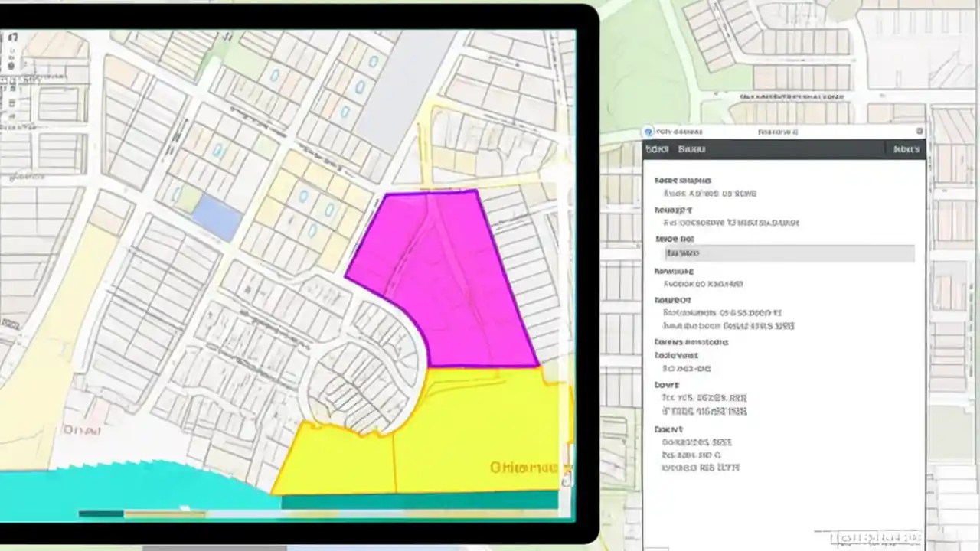980x551 pixels.
Task: Click the layers icon on the map sidebar
Action: [11, 64]
